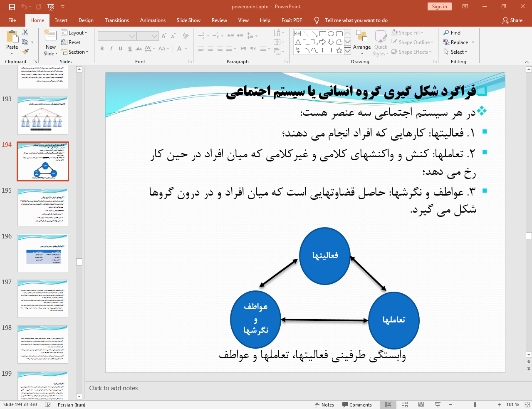
Task: Open the Notes pane from status bar
Action: pyautogui.click(x=324, y=405)
